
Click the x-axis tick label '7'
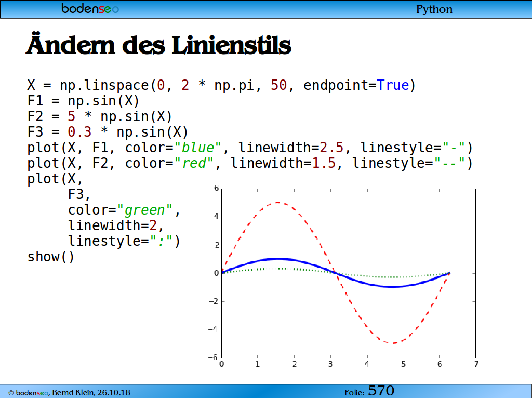(476, 364)
